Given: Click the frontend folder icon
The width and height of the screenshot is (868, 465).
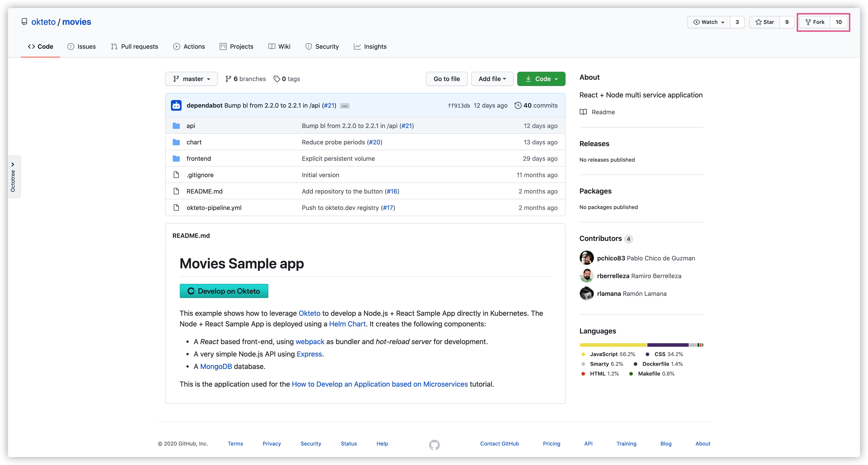Looking at the screenshot, I should click(x=176, y=158).
